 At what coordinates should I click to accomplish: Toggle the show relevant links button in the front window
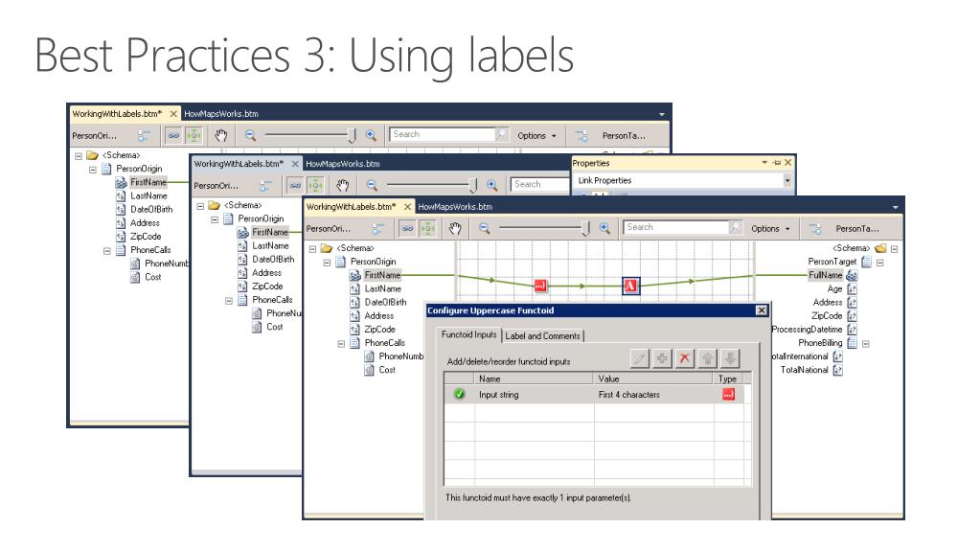pyautogui.click(x=407, y=228)
